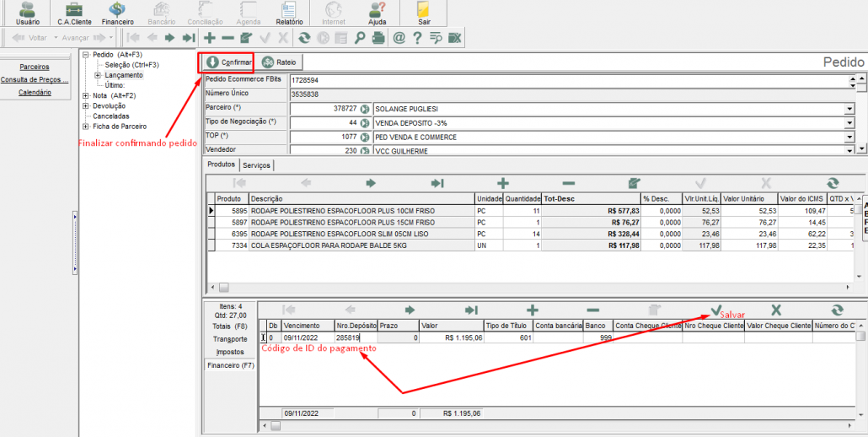Open the Ajuda help icon
Image resolution: width=868 pixels, height=437 pixels.
tap(378, 13)
